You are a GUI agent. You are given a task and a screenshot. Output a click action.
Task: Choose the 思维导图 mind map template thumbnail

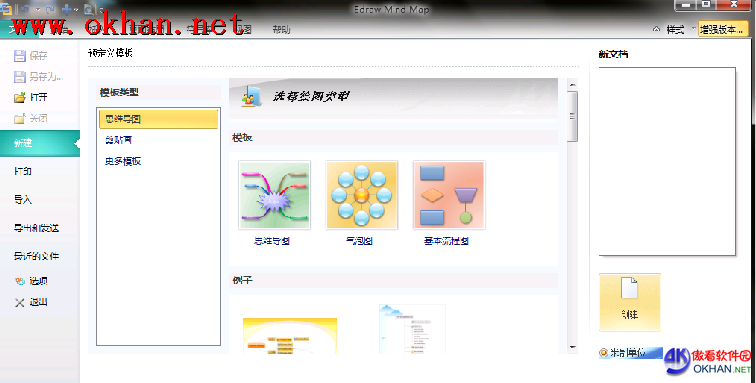[x=274, y=195]
